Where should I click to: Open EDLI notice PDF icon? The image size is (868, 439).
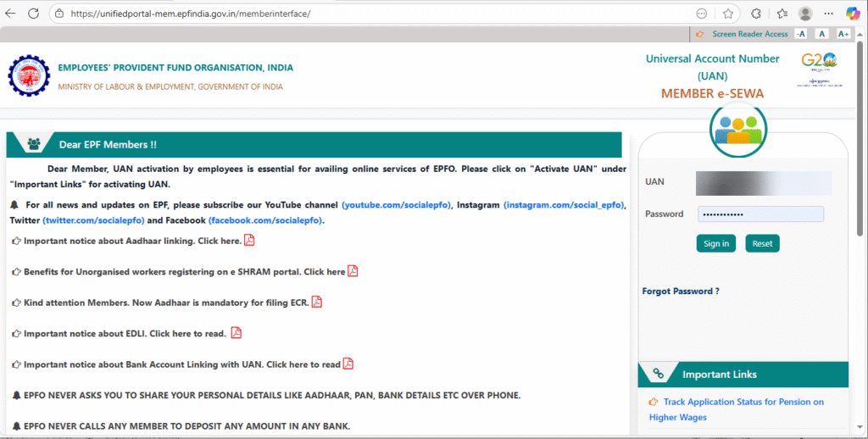point(236,333)
